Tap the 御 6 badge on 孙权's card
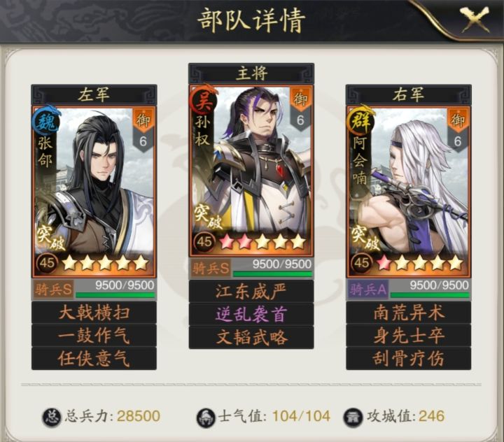 click(x=300, y=109)
